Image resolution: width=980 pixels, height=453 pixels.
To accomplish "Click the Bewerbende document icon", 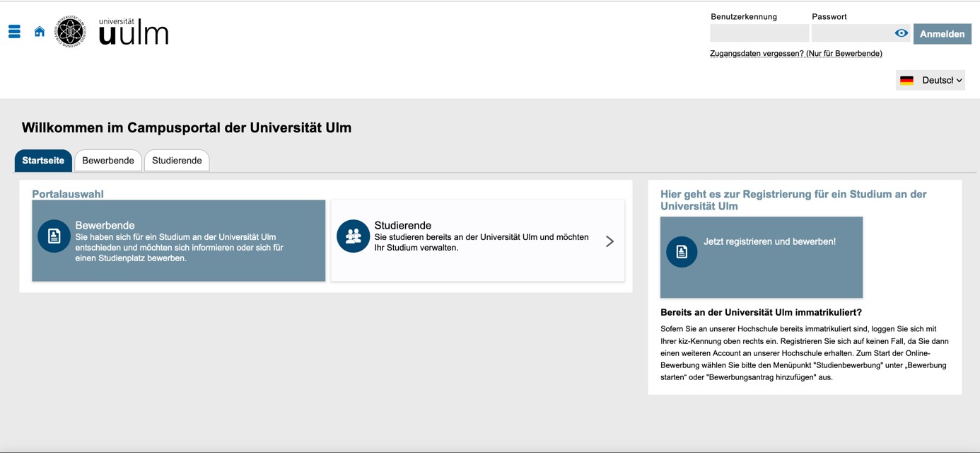I will (x=54, y=236).
